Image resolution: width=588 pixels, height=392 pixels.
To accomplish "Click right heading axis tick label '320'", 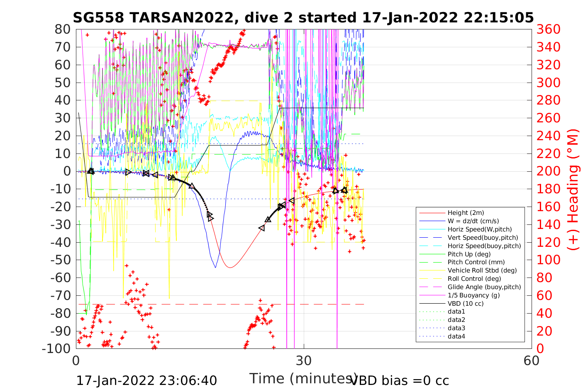I will pos(549,65).
